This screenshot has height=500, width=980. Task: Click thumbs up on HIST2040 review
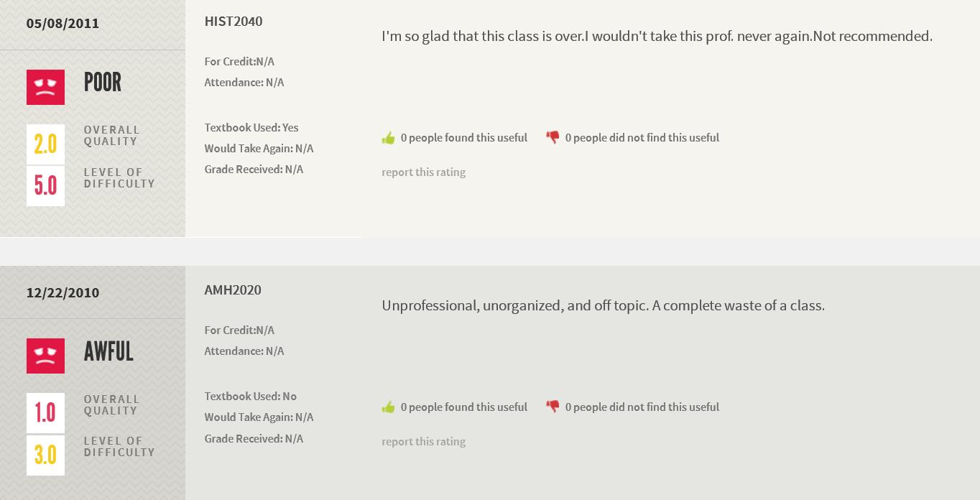pyautogui.click(x=388, y=138)
